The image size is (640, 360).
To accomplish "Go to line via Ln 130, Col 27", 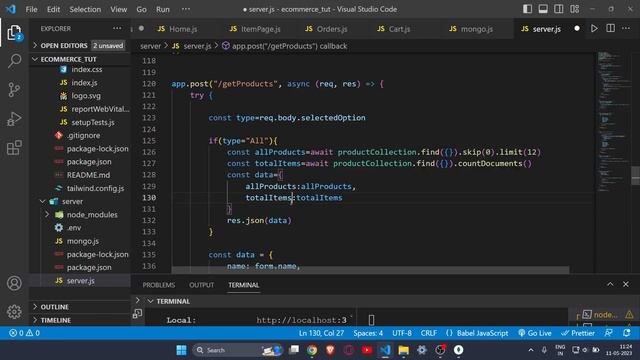I will pyautogui.click(x=322, y=333).
